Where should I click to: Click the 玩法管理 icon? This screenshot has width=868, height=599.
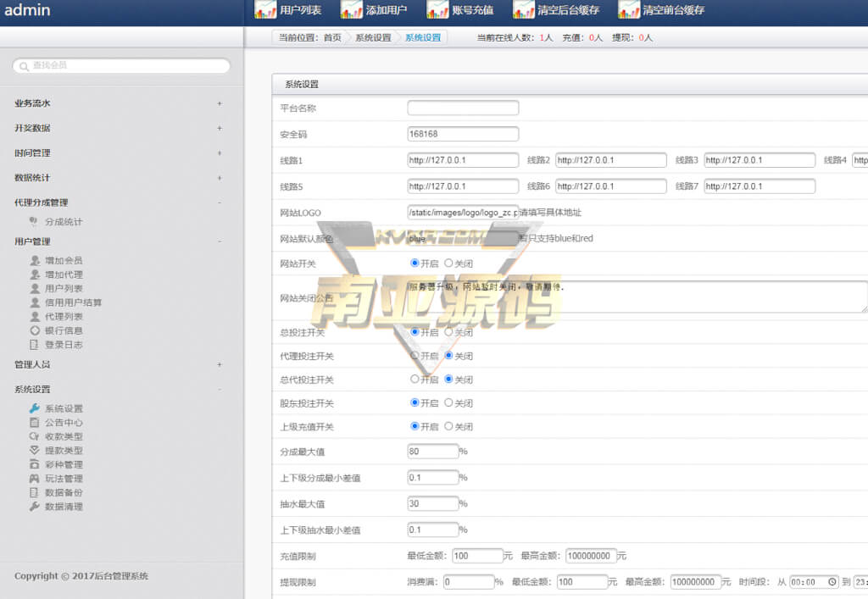tap(34, 479)
